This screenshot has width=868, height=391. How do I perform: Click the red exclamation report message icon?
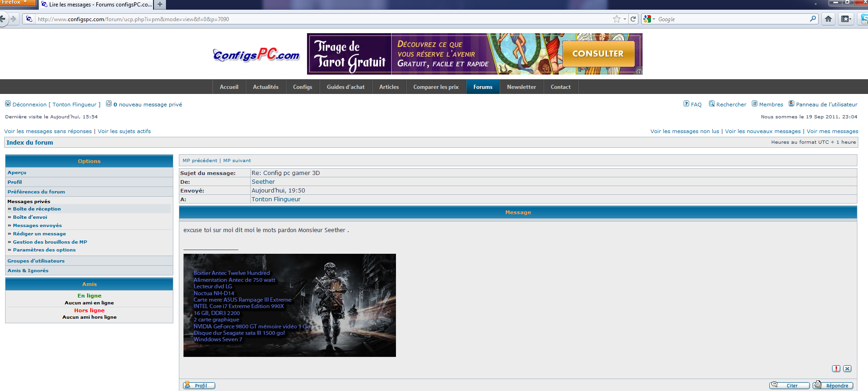(836, 368)
